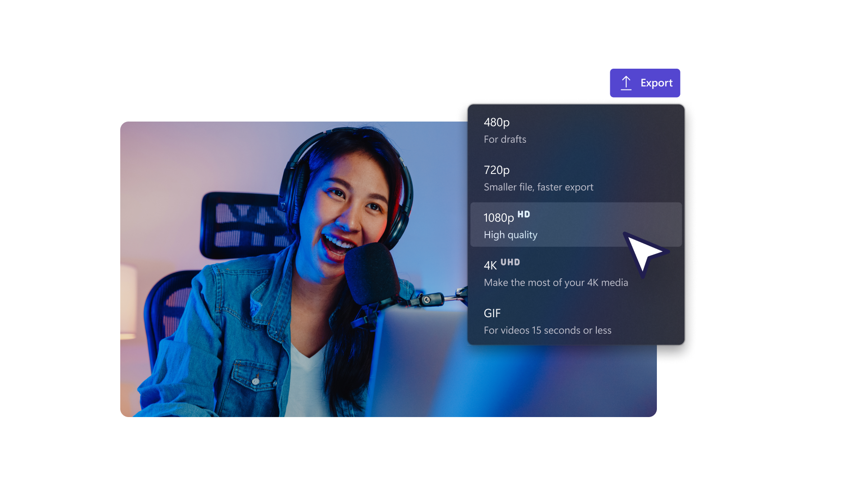Click 'For videos 15 seconds or less' text

547,330
